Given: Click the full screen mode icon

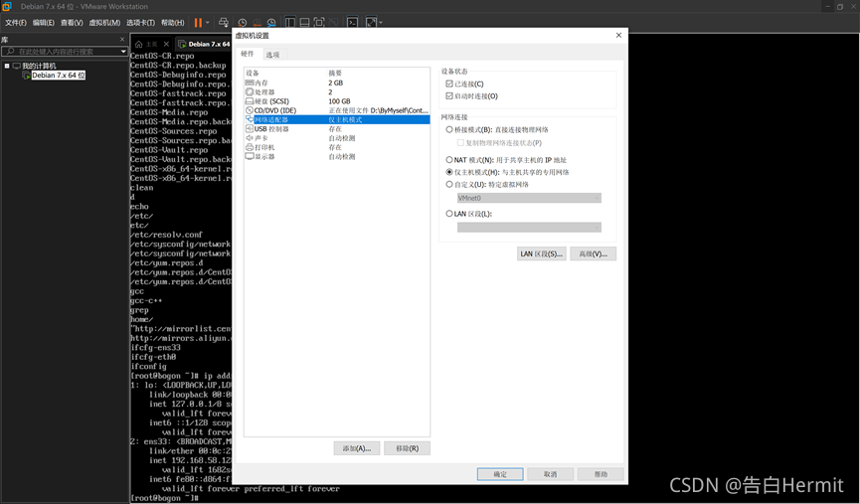Looking at the screenshot, I should (x=319, y=23).
